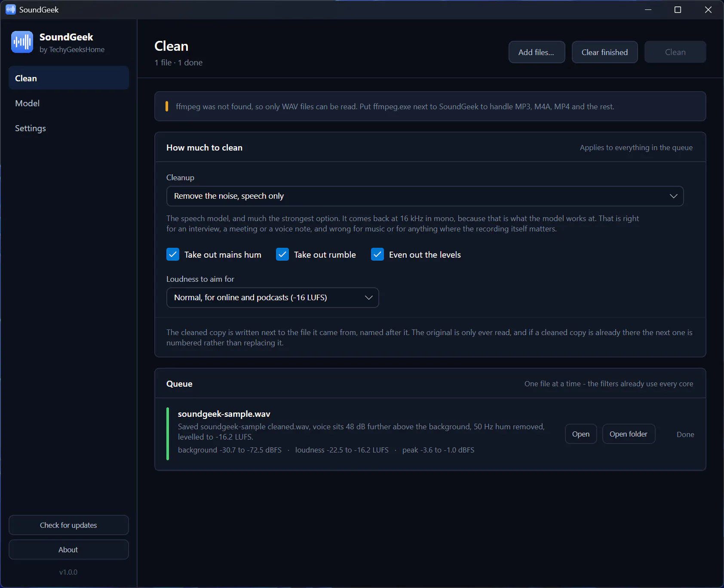The width and height of the screenshot is (724, 588).
Task: Click Open folder for soundgeek-sample.wav
Action: point(628,434)
